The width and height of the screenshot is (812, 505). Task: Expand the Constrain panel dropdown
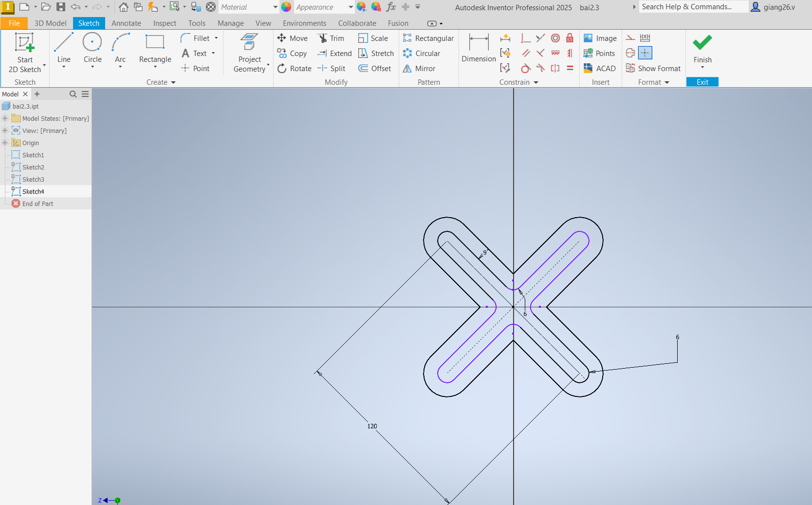(536, 82)
